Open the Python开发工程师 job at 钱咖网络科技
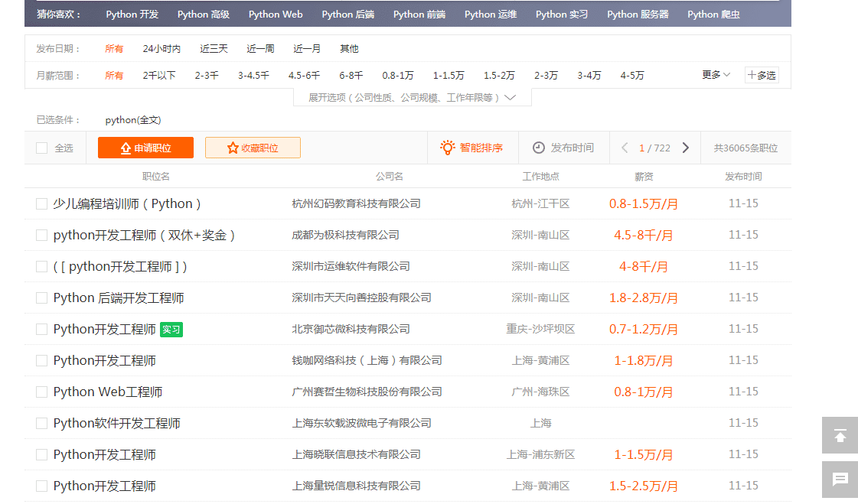This screenshot has height=504, width=858. point(106,359)
